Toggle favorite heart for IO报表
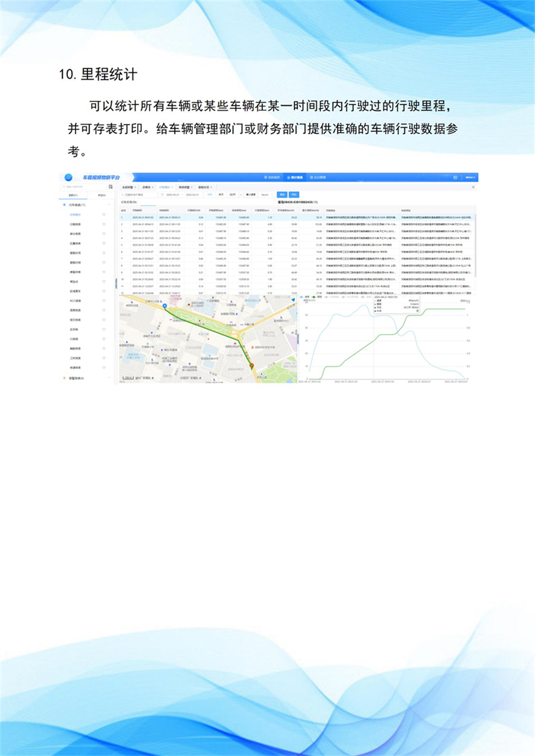The height and width of the screenshot is (756, 535). point(103,339)
